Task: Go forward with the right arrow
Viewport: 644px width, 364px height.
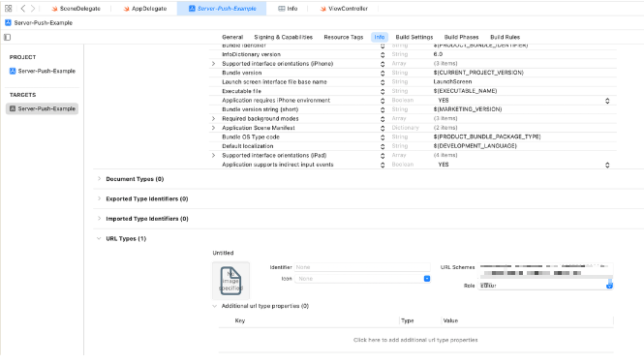Action: click(x=33, y=8)
